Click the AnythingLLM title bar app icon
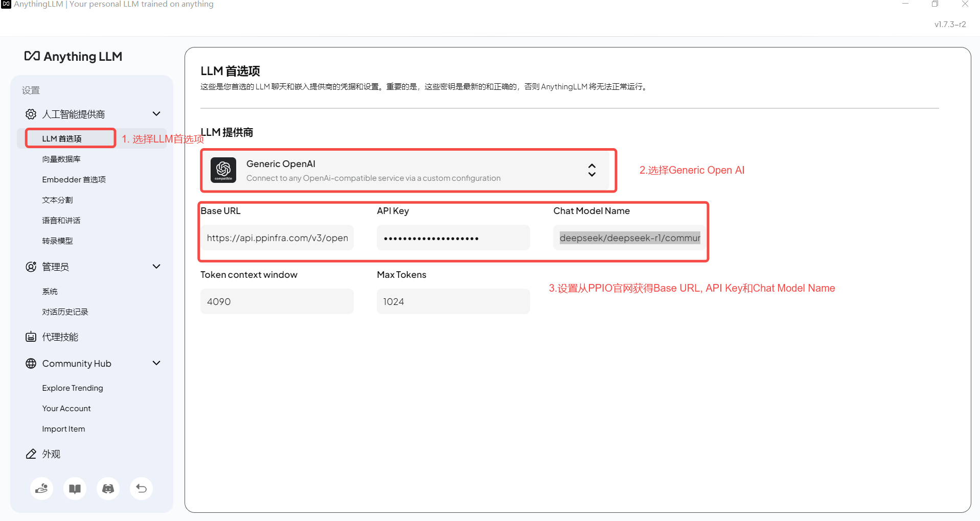980x521 pixels. tap(6, 4)
